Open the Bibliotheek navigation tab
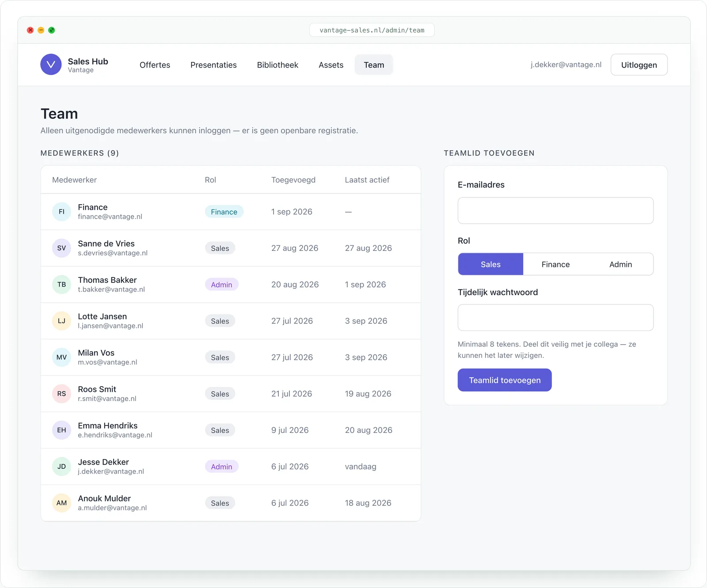 pos(277,65)
